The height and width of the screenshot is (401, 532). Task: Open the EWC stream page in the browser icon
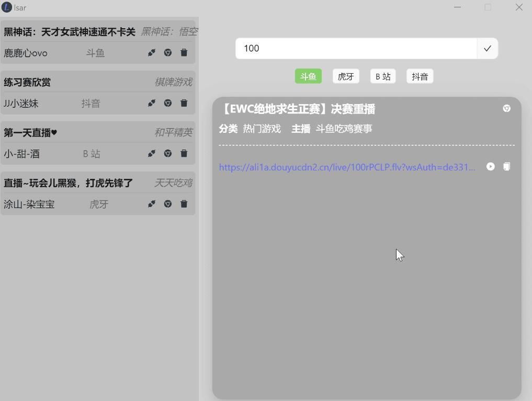coord(506,108)
